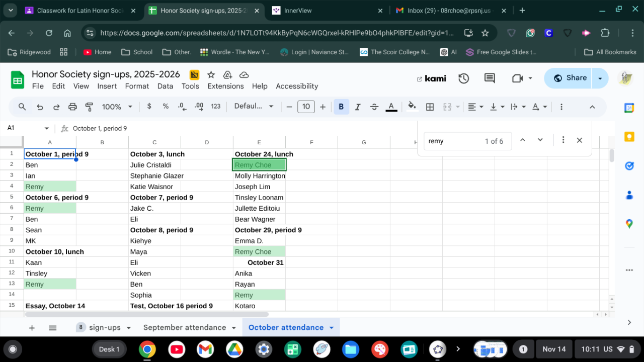Open the Borders tool
The width and height of the screenshot is (644, 362).
[430, 107]
